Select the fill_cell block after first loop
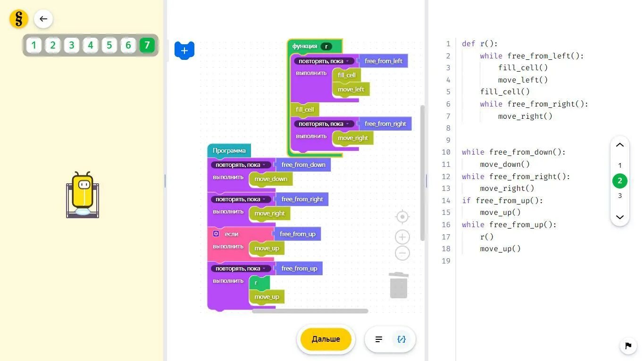644x361 pixels. (x=305, y=110)
